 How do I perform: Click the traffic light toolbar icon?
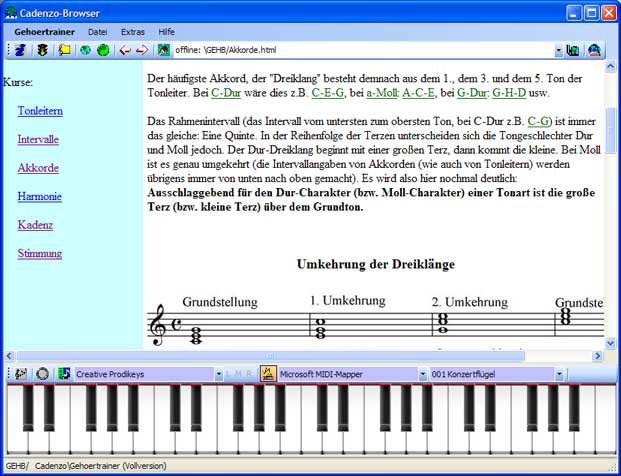coord(42,49)
